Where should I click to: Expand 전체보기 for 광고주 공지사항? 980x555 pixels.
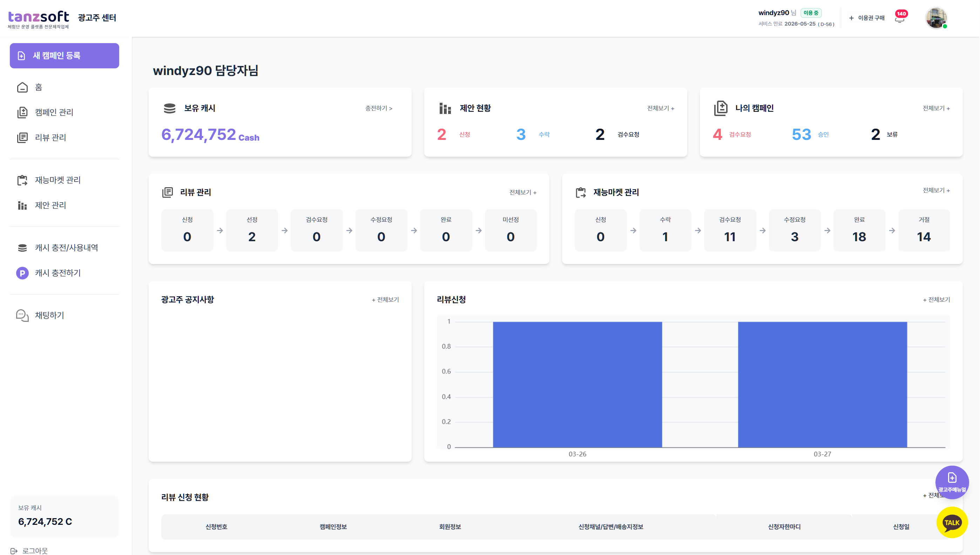click(x=385, y=300)
